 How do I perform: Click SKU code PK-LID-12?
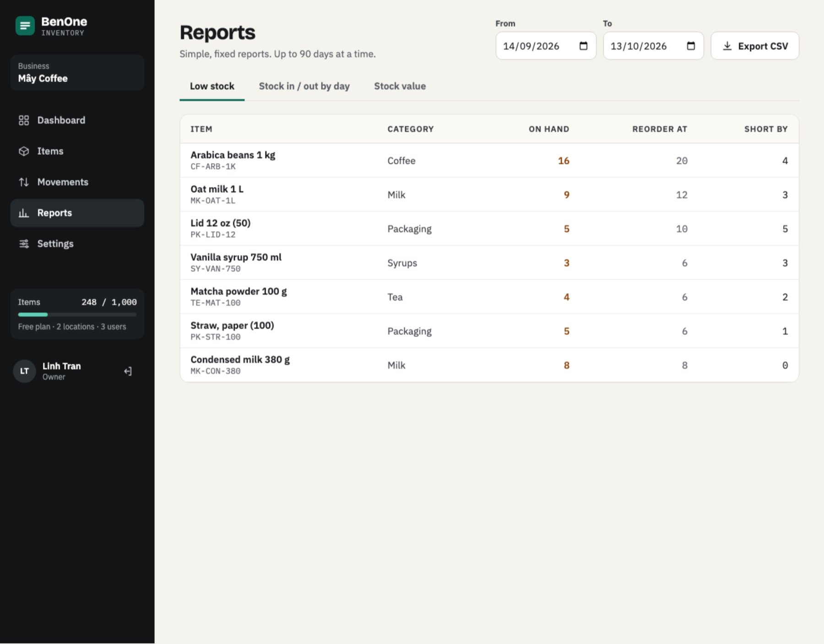click(213, 235)
